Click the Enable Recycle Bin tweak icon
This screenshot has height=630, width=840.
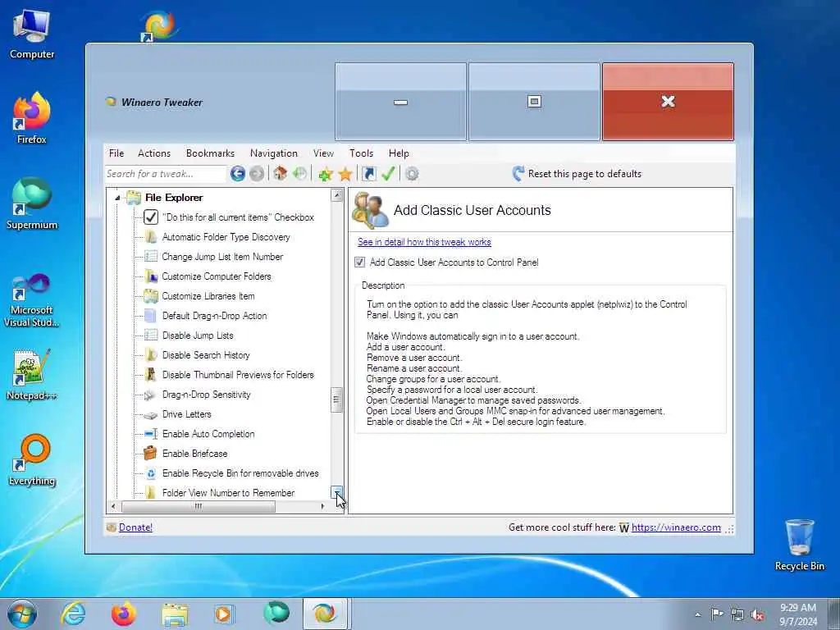(x=151, y=473)
